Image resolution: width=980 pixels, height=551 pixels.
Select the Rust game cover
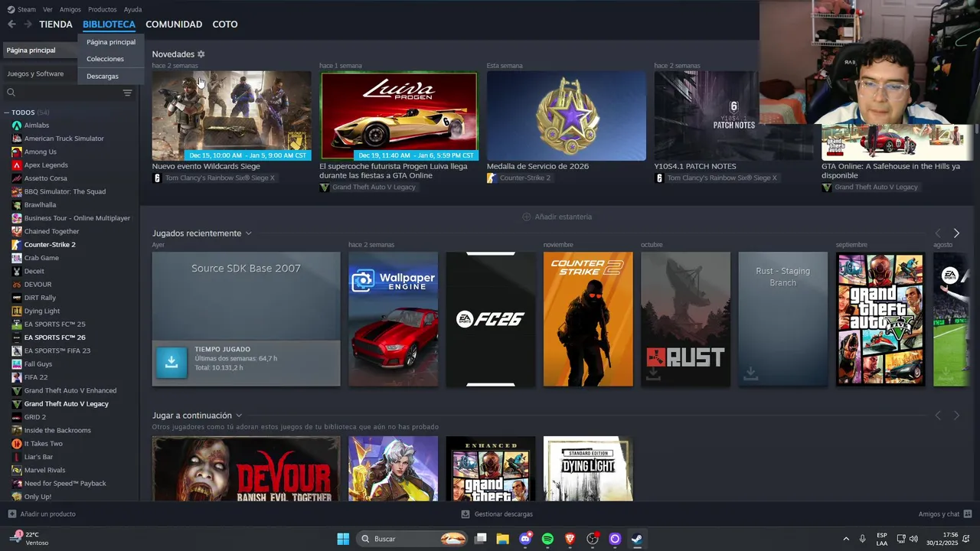pyautogui.click(x=685, y=319)
